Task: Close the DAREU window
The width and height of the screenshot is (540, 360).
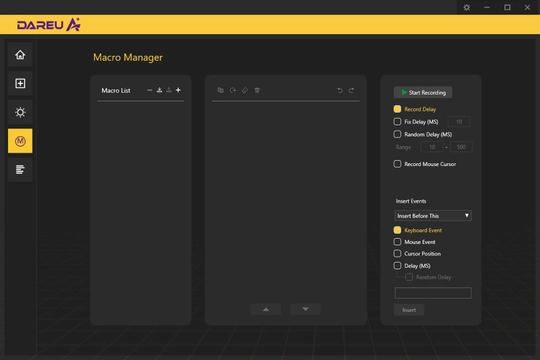Action: 527,7
